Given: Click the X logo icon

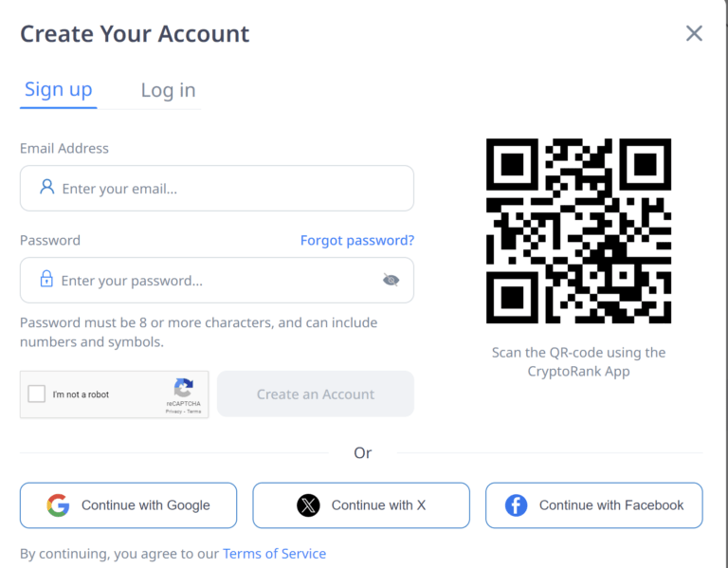Looking at the screenshot, I should (308, 505).
